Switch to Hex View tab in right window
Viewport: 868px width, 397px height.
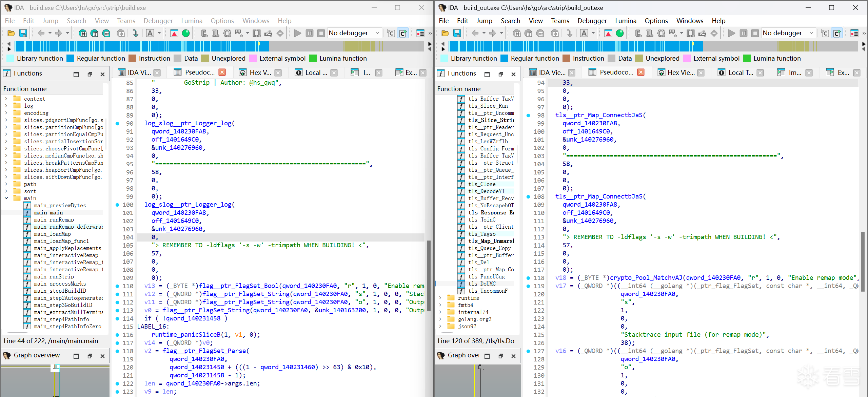[681, 72]
